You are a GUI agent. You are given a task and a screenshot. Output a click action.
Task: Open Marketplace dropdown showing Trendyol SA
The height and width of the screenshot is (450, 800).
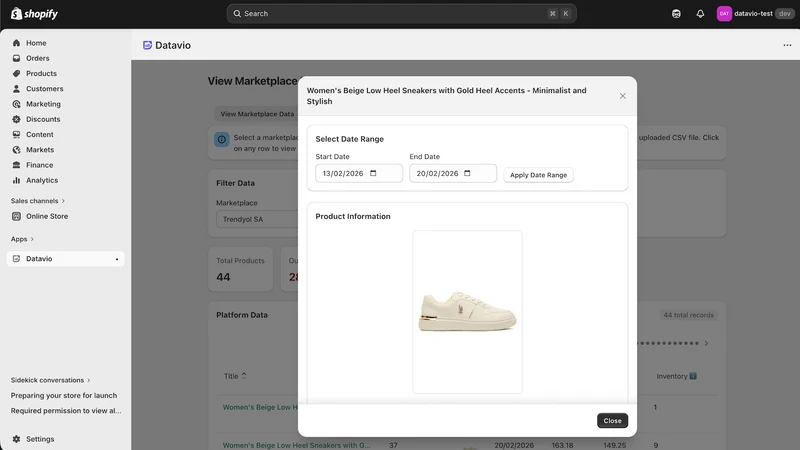coord(257,219)
